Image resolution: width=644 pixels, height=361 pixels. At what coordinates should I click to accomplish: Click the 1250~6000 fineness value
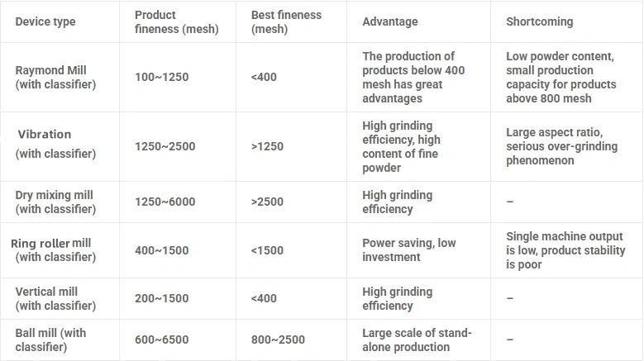click(165, 202)
